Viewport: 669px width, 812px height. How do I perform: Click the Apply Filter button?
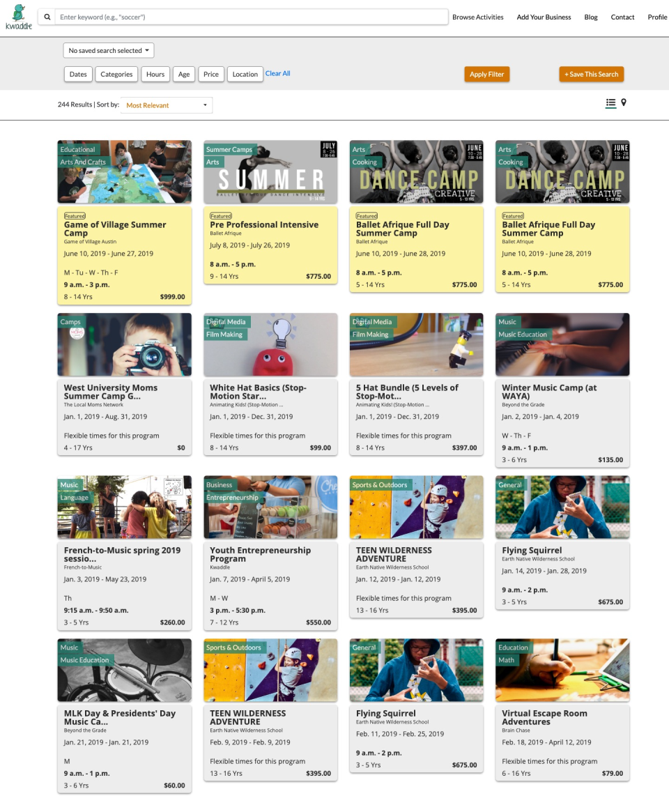pyautogui.click(x=486, y=74)
